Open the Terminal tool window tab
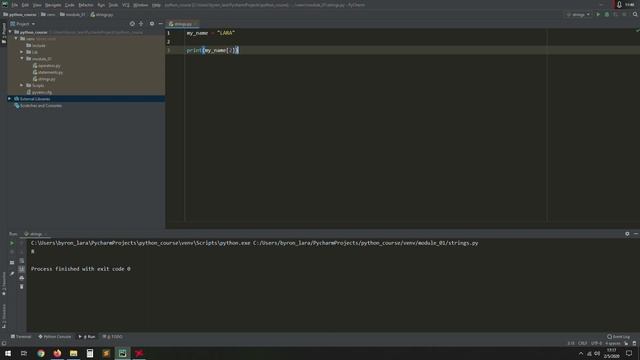Image resolution: width=640 pixels, height=360 pixels. point(21,337)
